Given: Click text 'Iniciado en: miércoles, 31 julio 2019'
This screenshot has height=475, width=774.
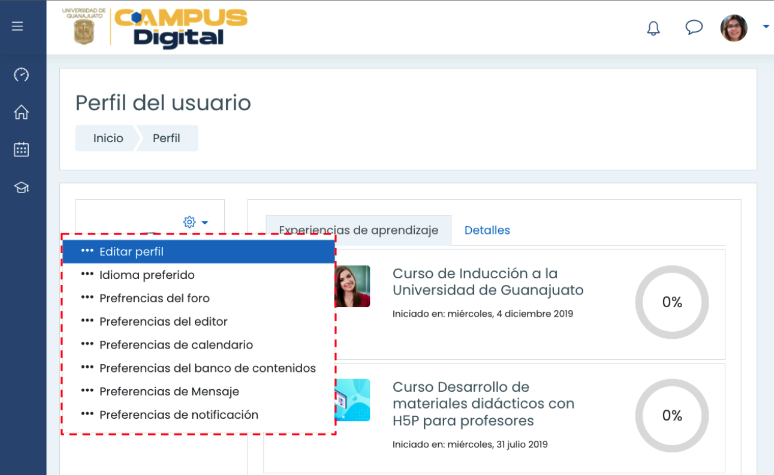Looking at the screenshot, I should coord(470,444).
